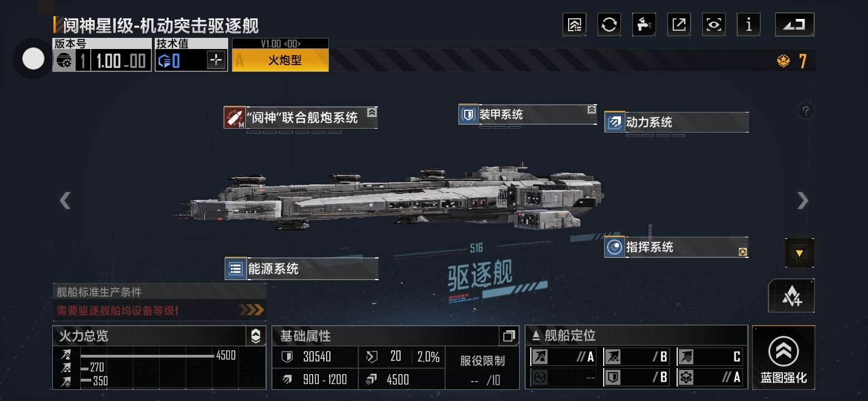Open the yellow downward triangle dropdown

click(800, 253)
